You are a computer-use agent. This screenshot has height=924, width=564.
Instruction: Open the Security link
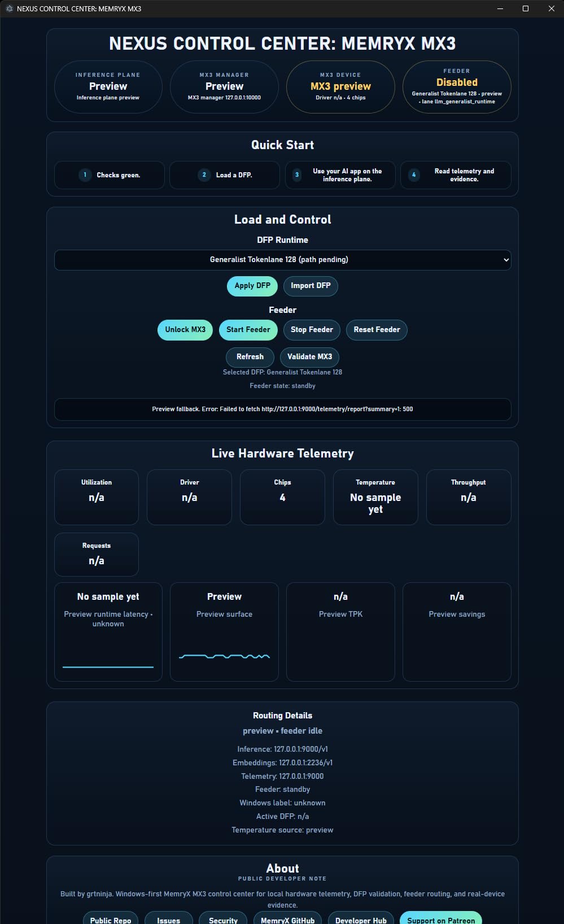(x=224, y=918)
